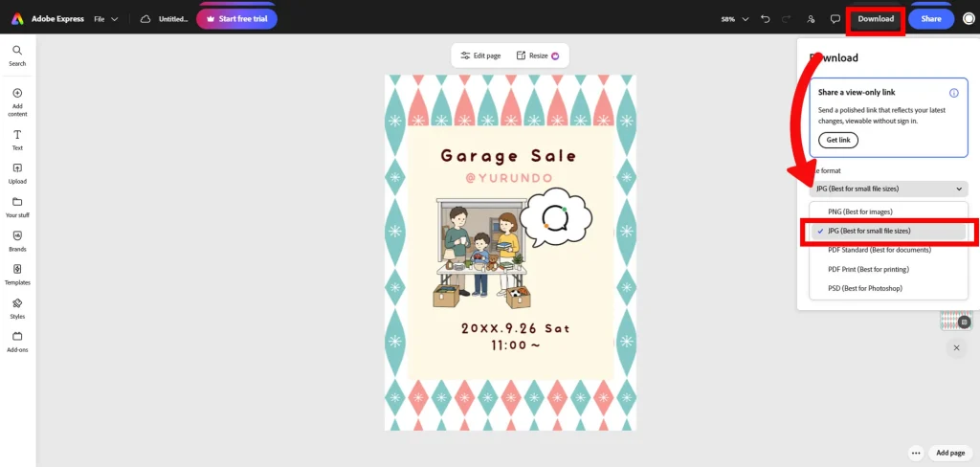Choose PNG (Best for images) format
Image resolution: width=980 pixels, height=467 pixels.
click(x=888, y=211)
